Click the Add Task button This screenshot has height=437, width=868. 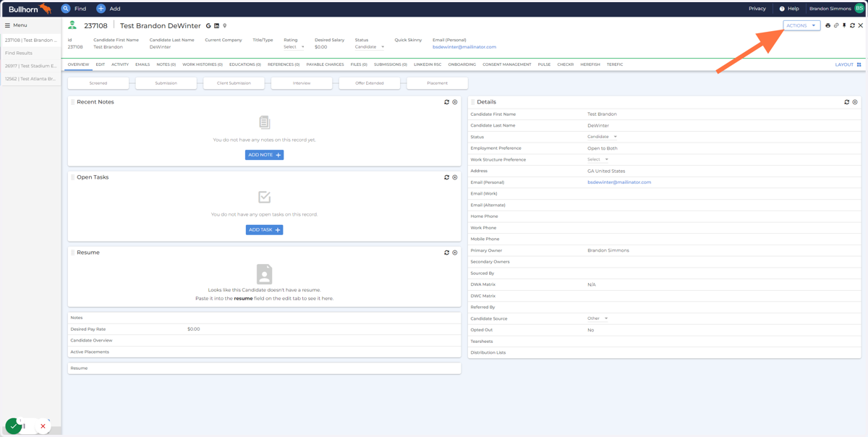tap(264, 230)
